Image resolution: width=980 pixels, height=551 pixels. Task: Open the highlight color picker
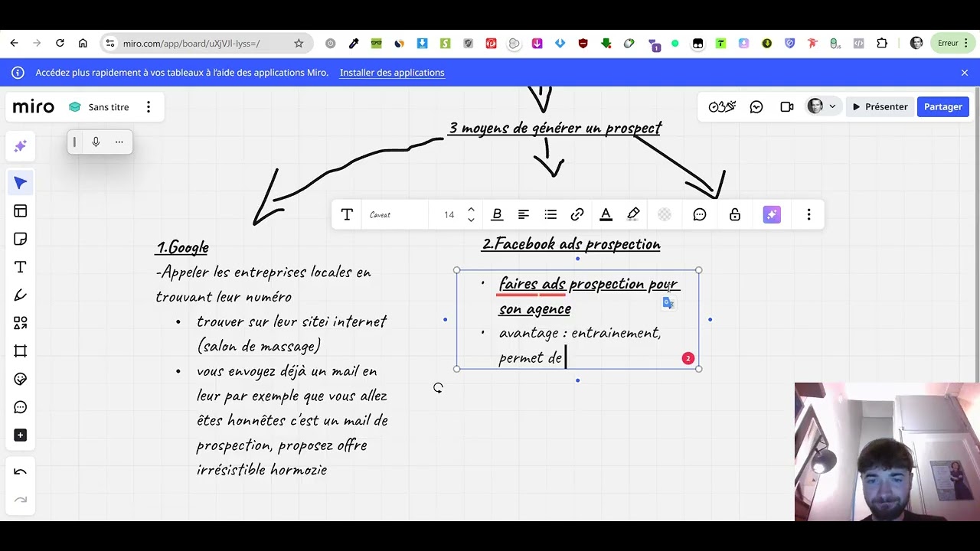633,215
